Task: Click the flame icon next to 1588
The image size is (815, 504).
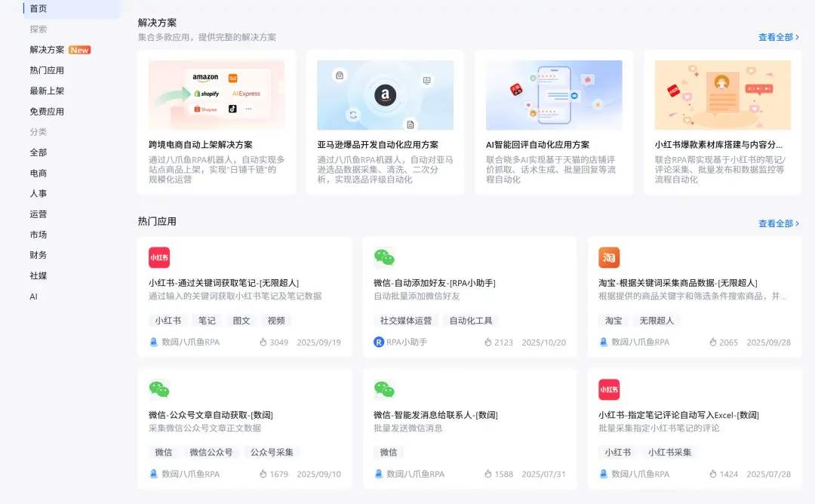Action: [x=487, y=474]
